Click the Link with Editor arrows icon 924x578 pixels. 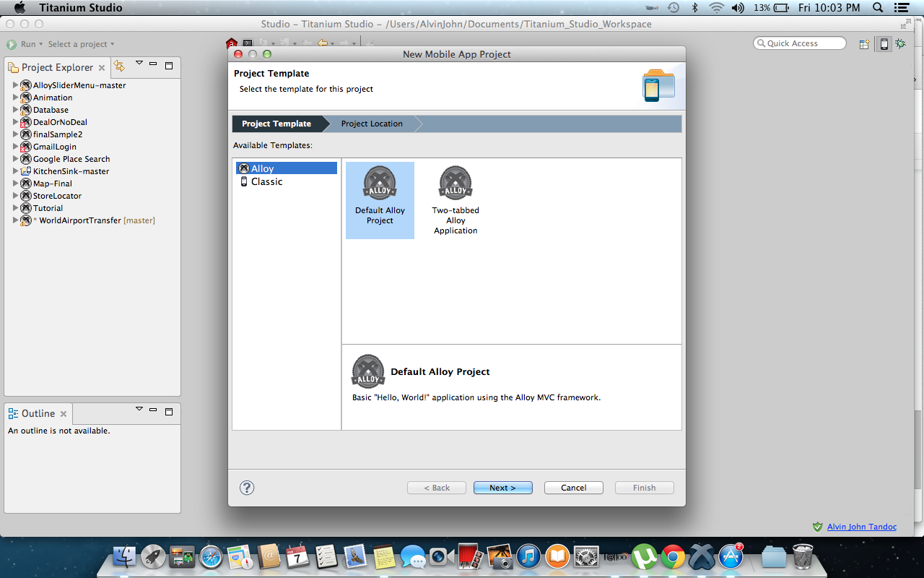(119, 66)
